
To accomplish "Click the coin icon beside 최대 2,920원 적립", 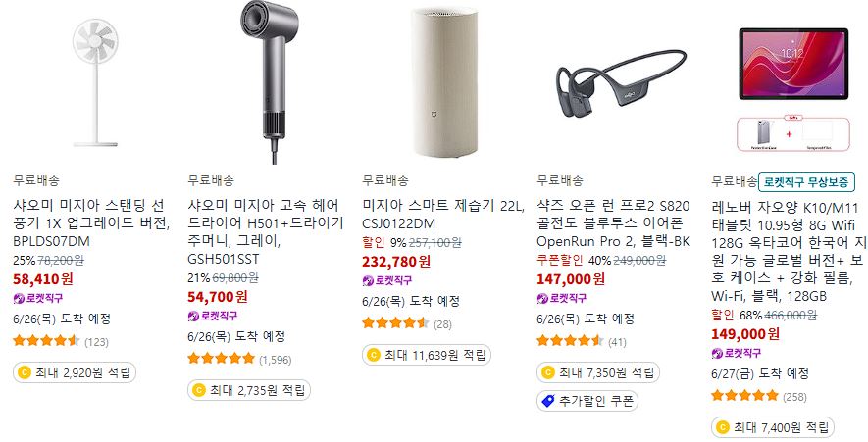I will (24, 372).
